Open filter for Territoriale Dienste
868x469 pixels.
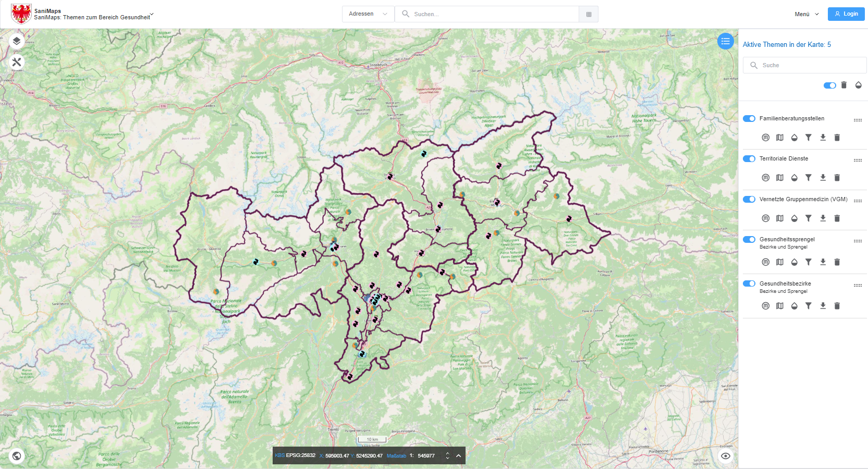point(808,178)
